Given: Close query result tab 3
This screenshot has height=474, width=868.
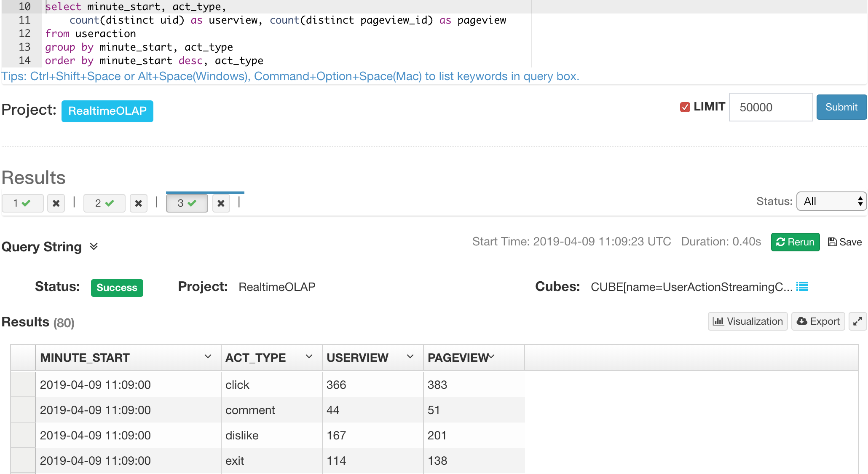Looking at the screenshot, I should (221, 204).
